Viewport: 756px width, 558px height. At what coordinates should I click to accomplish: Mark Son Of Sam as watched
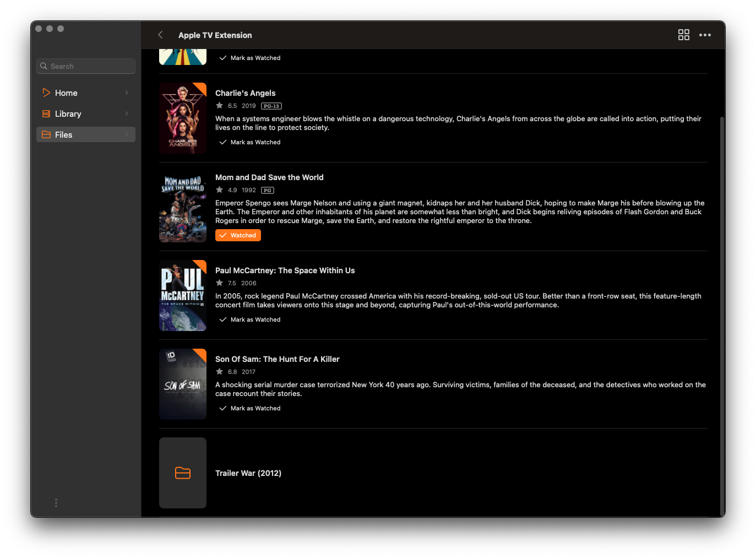click(x=250, y=408)
